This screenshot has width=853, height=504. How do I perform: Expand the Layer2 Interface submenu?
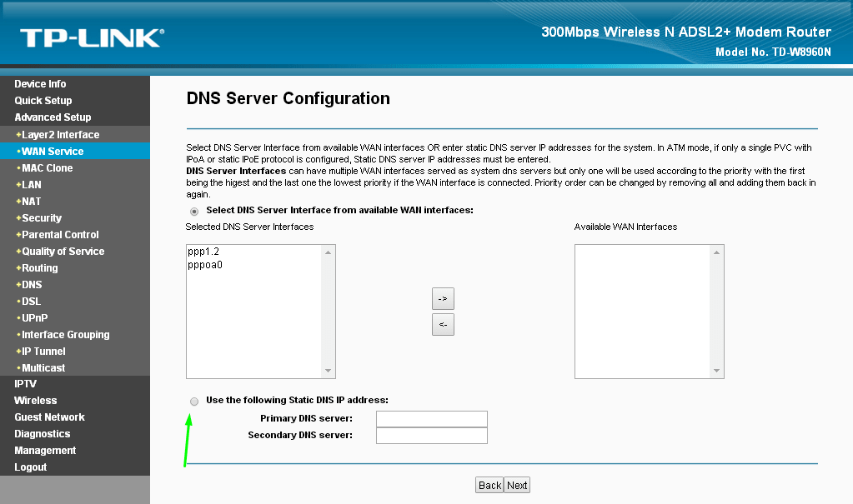pyautogui.click(x=60, y=134)
